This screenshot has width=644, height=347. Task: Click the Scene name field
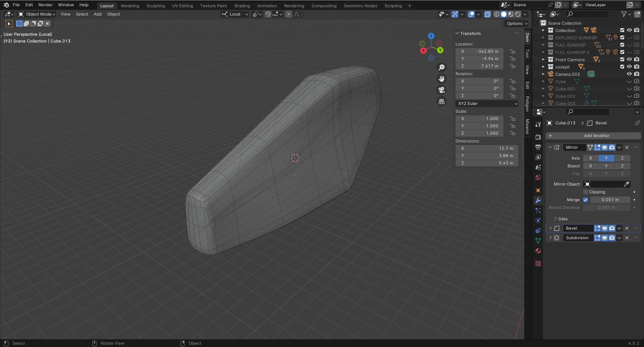[528, 5]
